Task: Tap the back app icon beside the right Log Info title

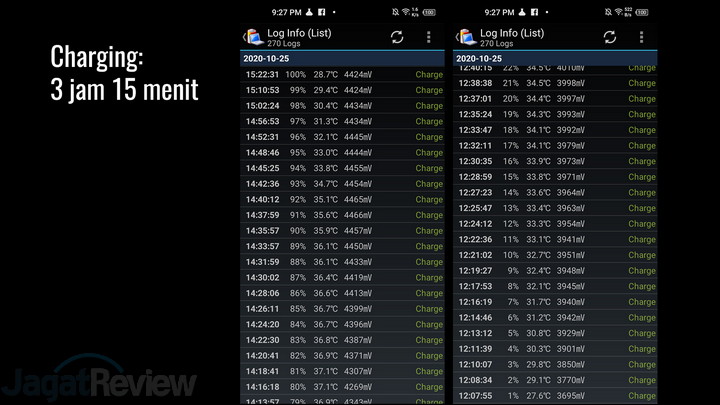Action: [466, 37]
